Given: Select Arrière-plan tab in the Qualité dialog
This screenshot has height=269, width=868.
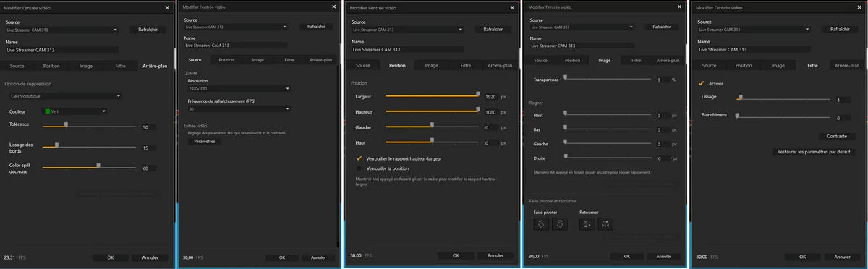Looking at the screenshot, I should pos(320,60).
